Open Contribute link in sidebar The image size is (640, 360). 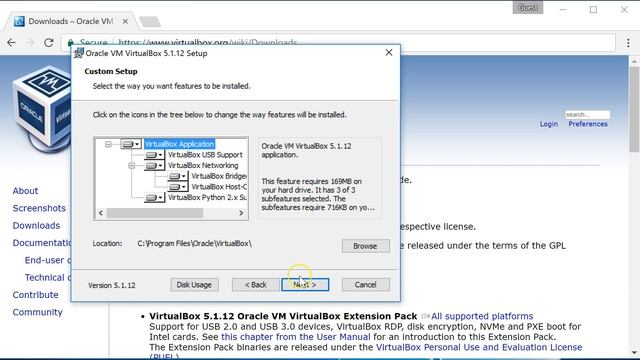[35, 295]
